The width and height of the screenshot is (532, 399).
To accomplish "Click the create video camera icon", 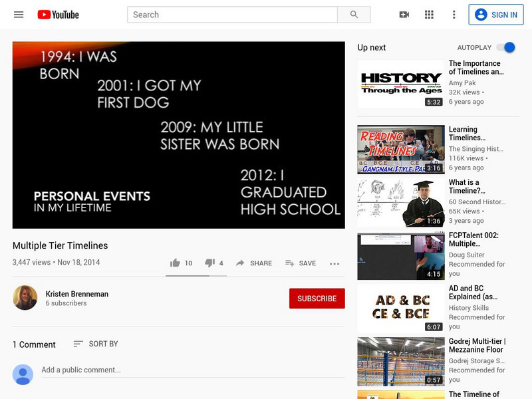I will [x=404, y=15].
